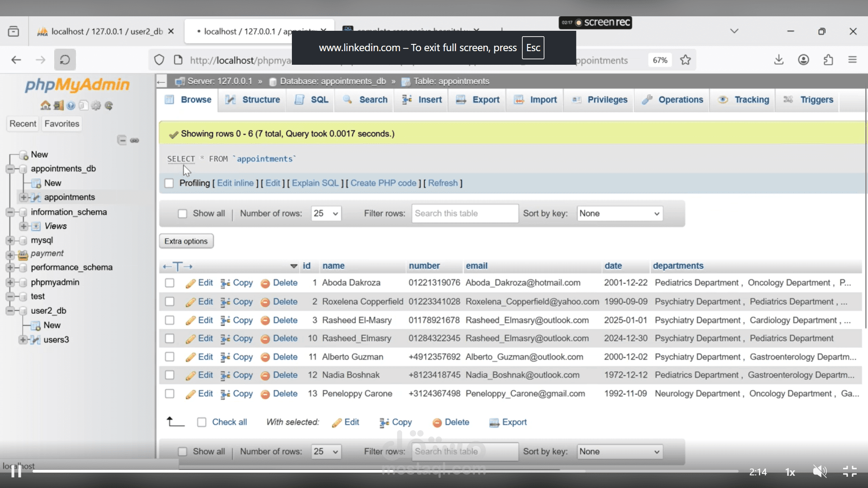Toggle top Show all checkbox
The image size is (868, 488).
pyautogui.click(x=182, y=214)
